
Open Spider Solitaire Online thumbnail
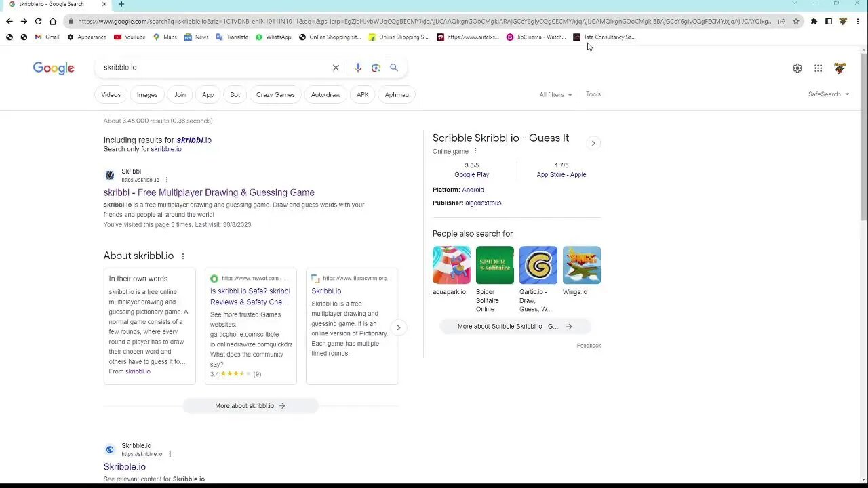coord(495,265)
